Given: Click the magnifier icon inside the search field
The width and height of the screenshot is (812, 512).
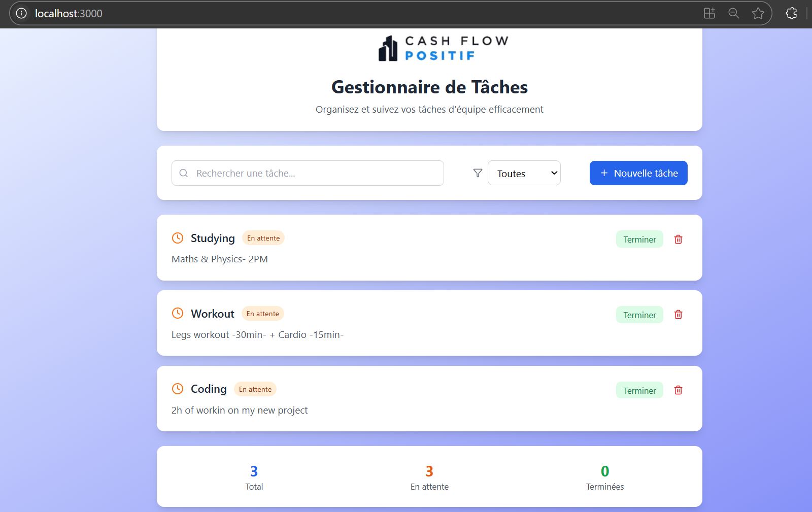Looking at the screenshot, I should [184, 173].
